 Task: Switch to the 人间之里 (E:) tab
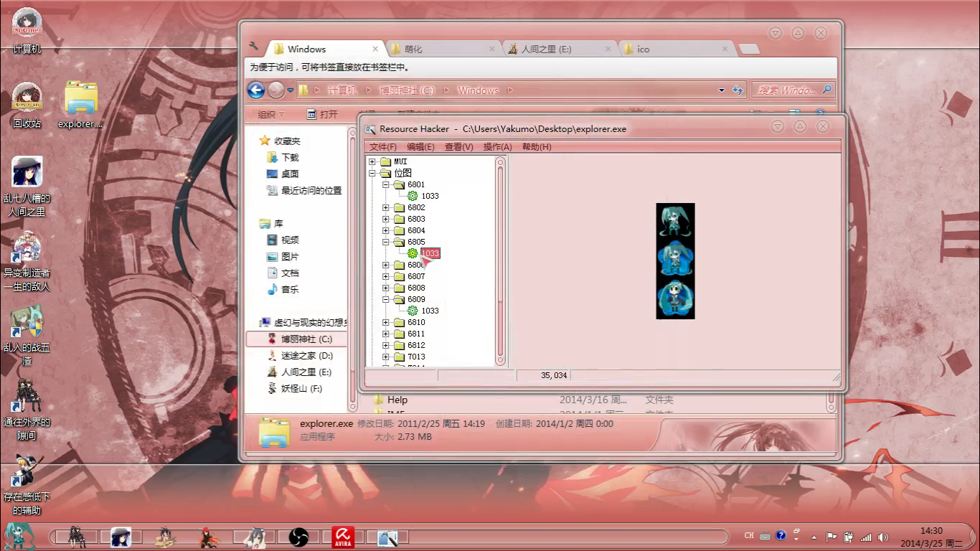point(560,49)
